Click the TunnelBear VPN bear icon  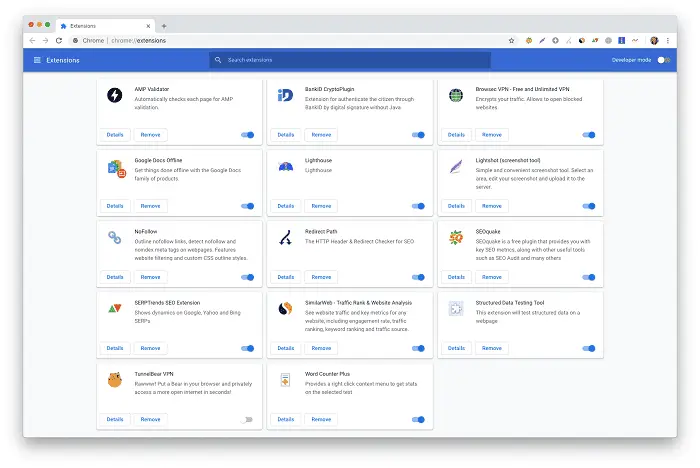click(115, 380)
